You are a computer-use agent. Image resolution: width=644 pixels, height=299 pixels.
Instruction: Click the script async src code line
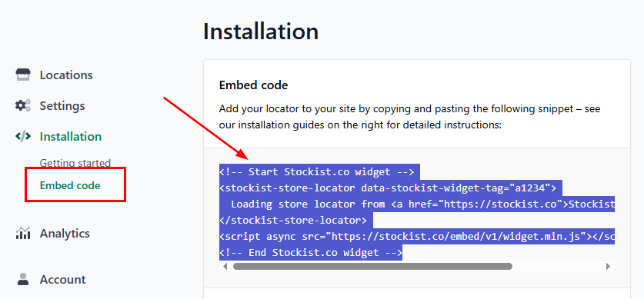point(417,236)
